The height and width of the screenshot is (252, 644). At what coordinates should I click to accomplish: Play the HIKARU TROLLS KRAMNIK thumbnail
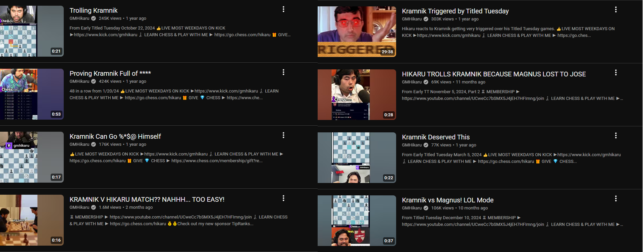click(357, 94)
